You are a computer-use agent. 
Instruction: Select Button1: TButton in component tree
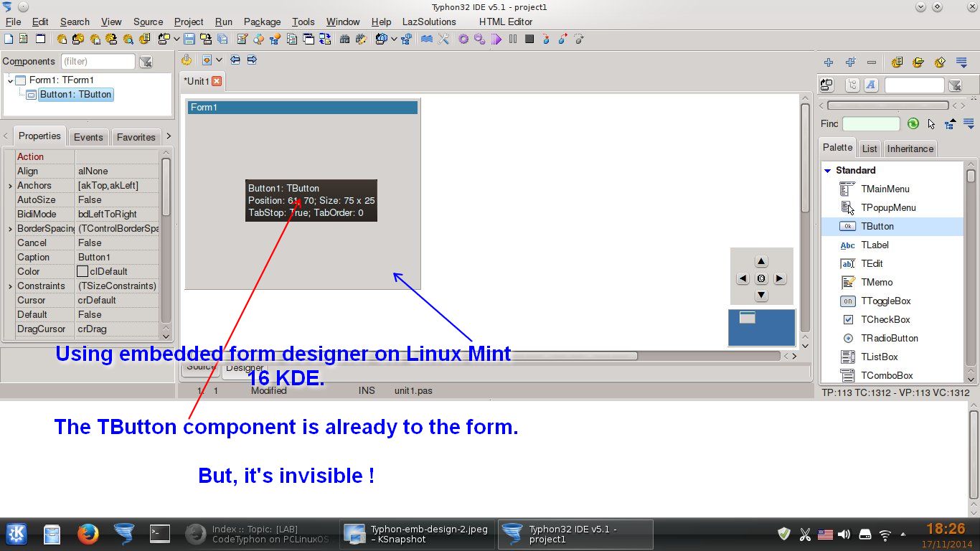[75, 95]
